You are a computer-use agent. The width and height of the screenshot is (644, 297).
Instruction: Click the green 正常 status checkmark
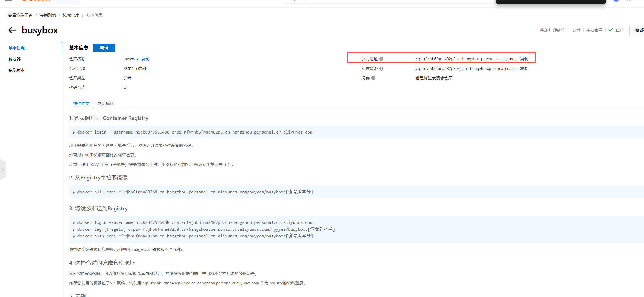pyautogui.click(x=610, y=30)
